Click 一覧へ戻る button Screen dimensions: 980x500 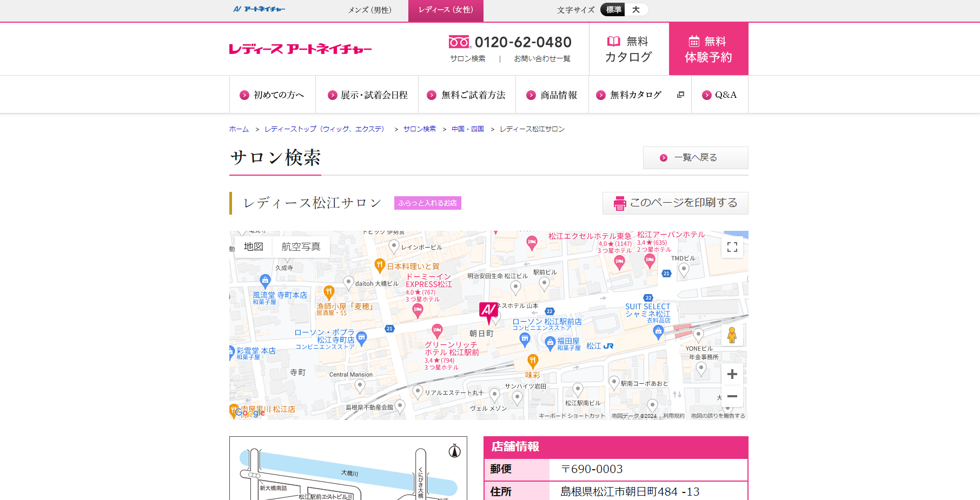click(696, 158)
